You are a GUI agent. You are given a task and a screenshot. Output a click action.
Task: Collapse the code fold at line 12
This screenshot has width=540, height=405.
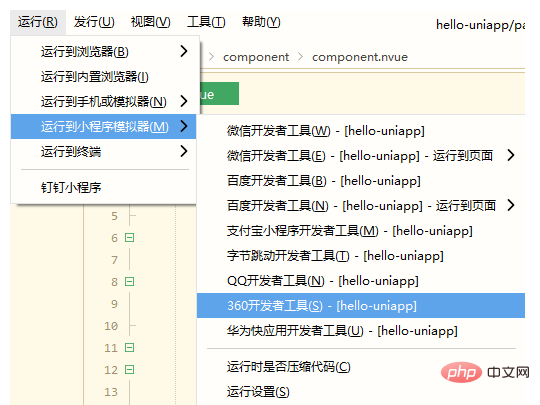129,370
